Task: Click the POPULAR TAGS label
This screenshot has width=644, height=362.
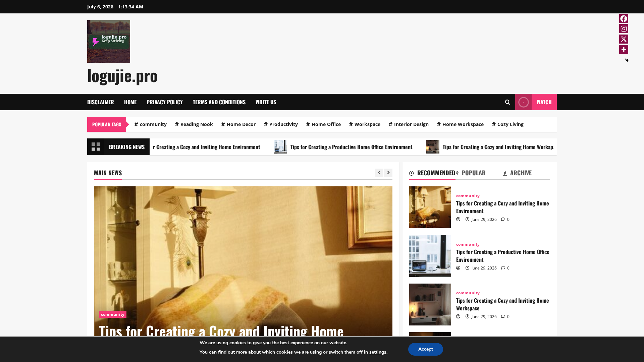Action: click(107, 124)
